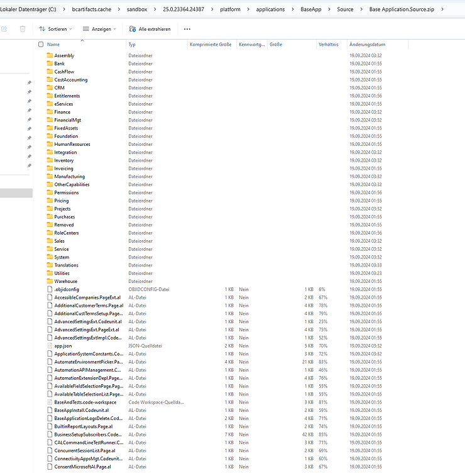Open the Anzeigen view dropdown
465x476 pixels.
coord(100,29)
